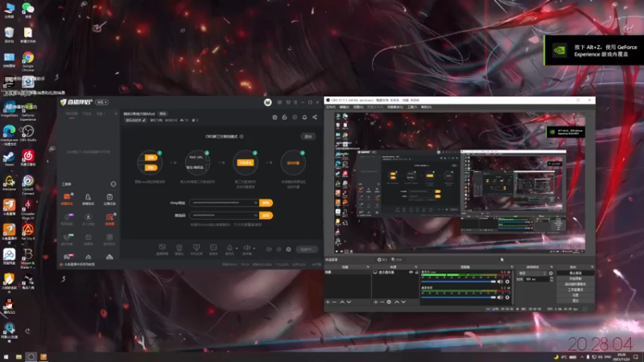
Task: Open source properties gear in OBS Sources toolbar
Action: point(389,302)
